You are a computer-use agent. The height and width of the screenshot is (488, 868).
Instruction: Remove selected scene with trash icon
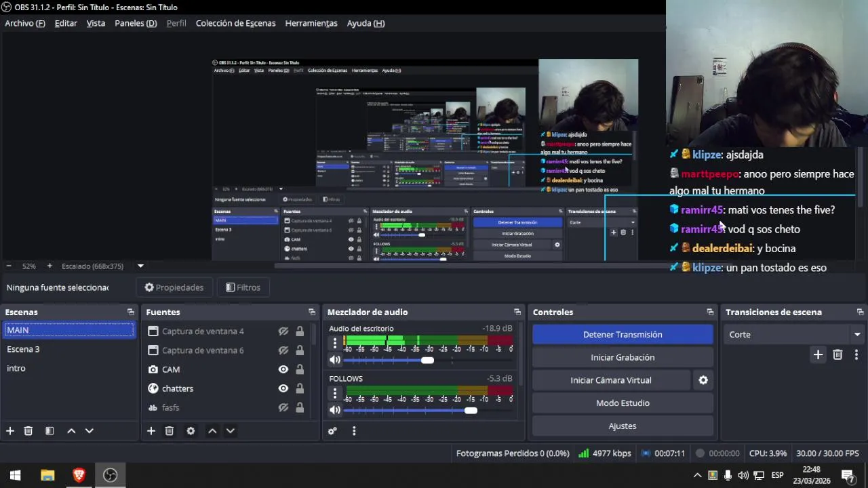coord(28,431)
